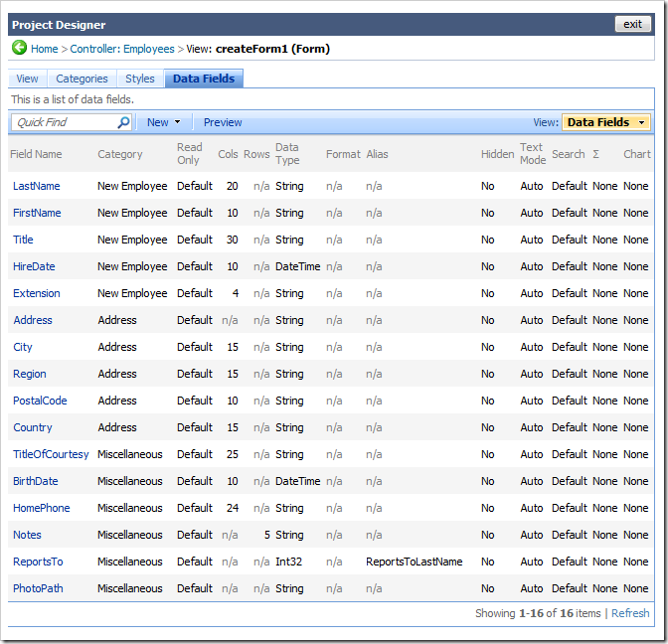Sort by Category column header

[x=120, y=154]
